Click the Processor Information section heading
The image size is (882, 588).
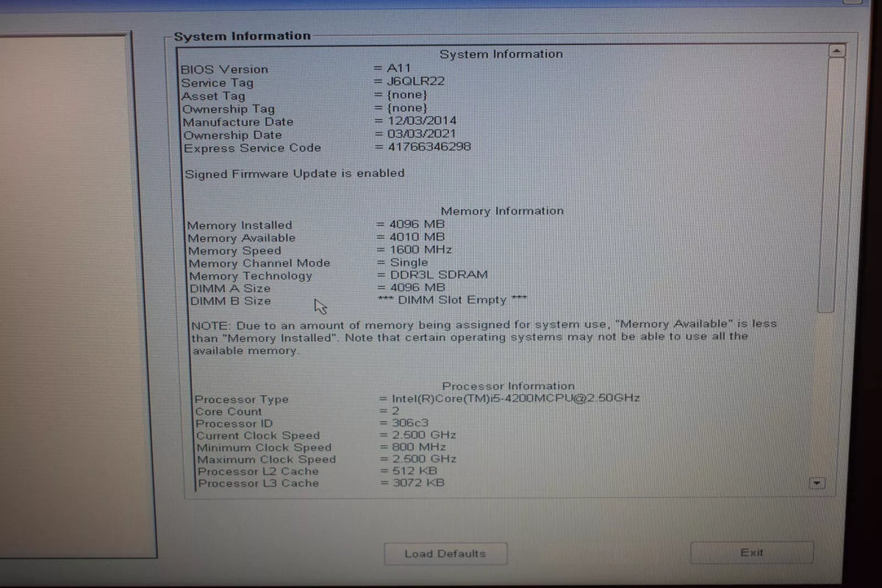[x=508, y=386]
